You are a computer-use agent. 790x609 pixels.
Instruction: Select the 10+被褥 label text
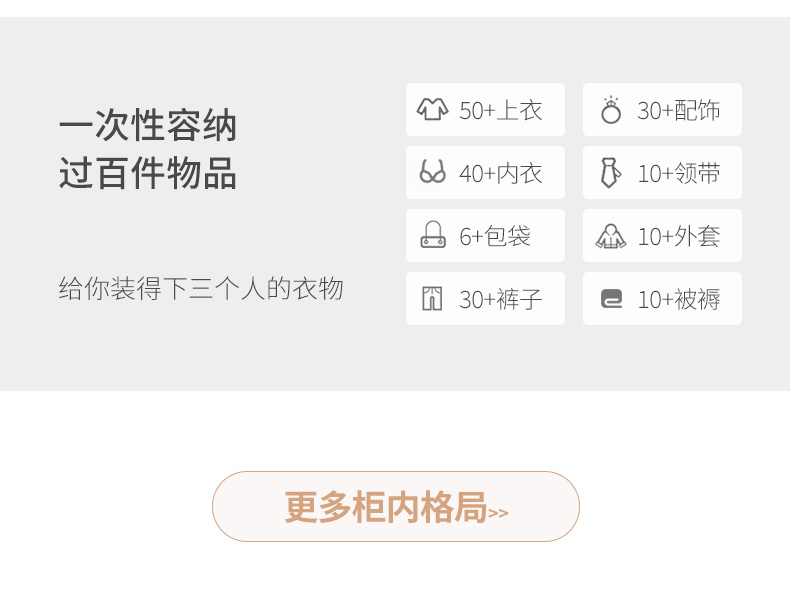(678, 299)
